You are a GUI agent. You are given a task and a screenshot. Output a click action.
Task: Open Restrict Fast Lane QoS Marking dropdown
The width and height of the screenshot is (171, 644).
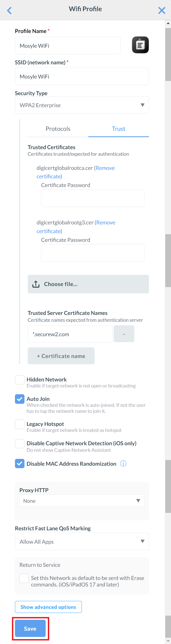tap(82, 541)
